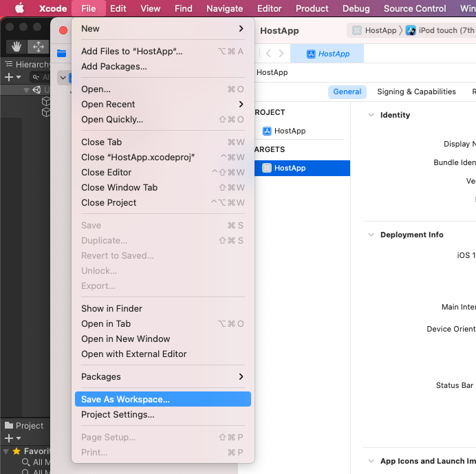Collapse the Unity scene hierarchy root

coord(27,90)
